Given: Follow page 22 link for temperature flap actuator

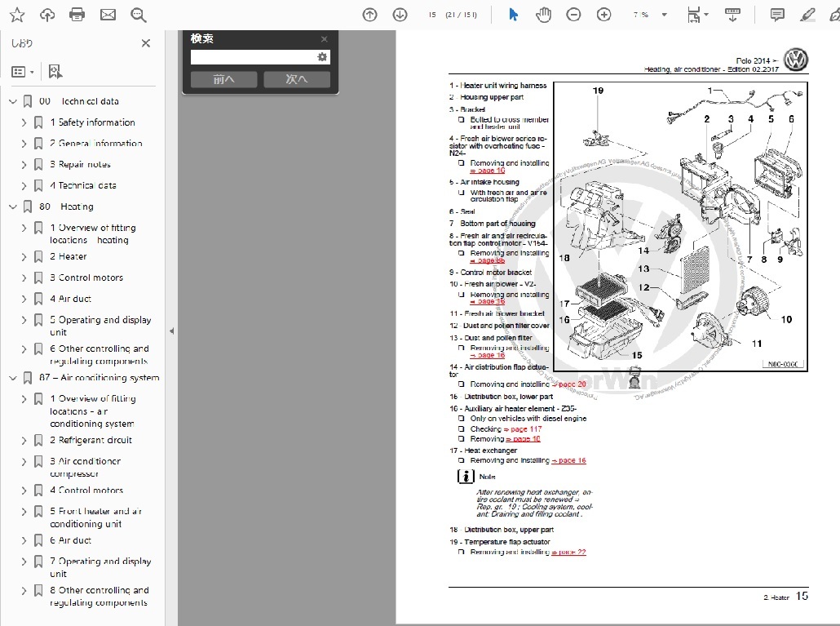Looking at the screenshot, I should click(569, 552).
